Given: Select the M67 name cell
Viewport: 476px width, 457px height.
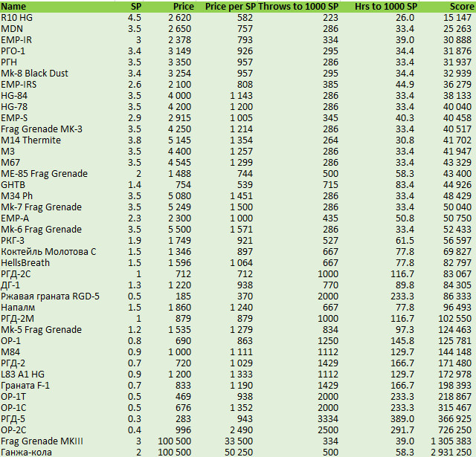Looking at the screenshot, I should tap(10, 162).
